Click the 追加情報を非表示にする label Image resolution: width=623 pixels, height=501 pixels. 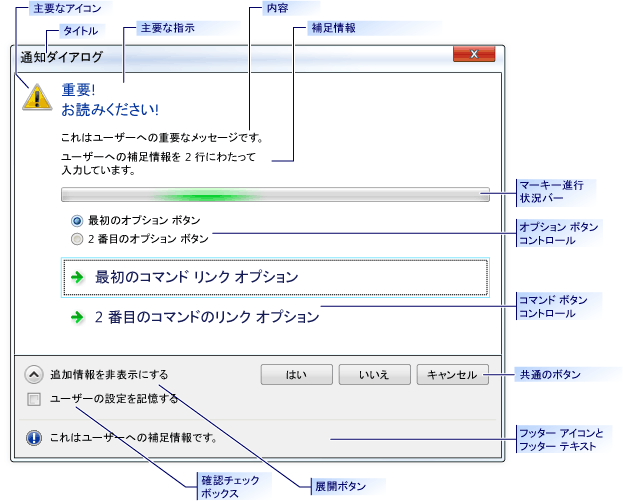click(x=109, y=375)
